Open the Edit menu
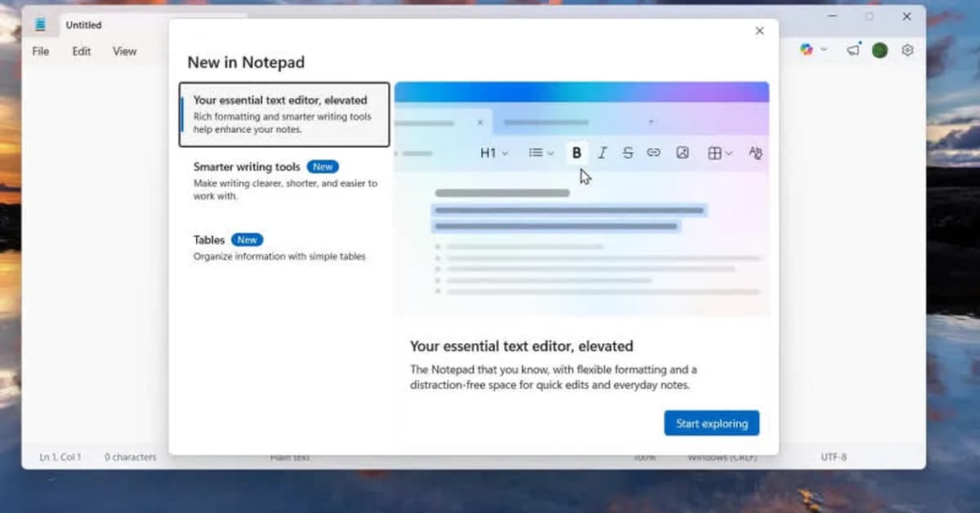The height and width of the screenshot is (513, 980). pyautogui.click(x=82, y=51)
